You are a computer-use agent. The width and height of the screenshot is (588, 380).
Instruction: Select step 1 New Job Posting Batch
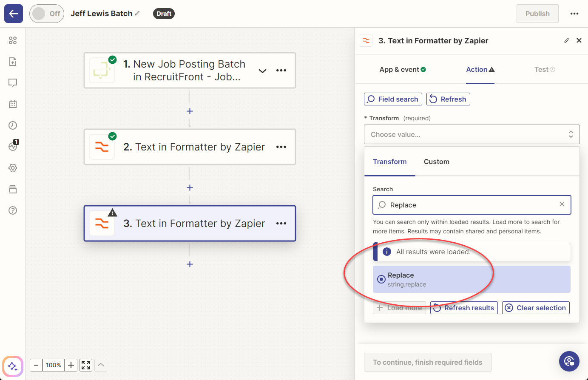pos(190,71)
